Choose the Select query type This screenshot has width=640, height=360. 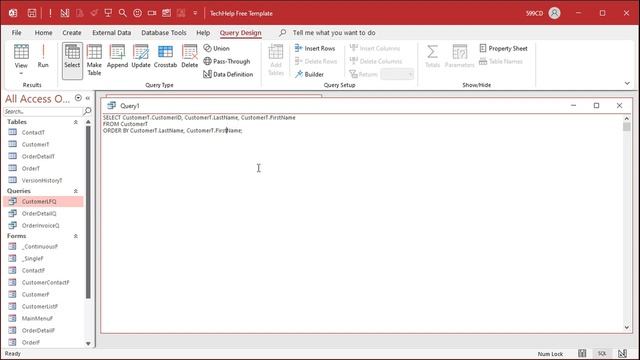click(x=72, y=60)
